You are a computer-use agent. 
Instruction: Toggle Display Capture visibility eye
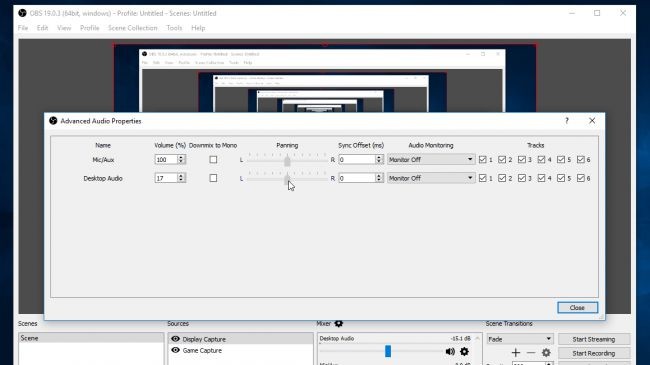(175, 339)
